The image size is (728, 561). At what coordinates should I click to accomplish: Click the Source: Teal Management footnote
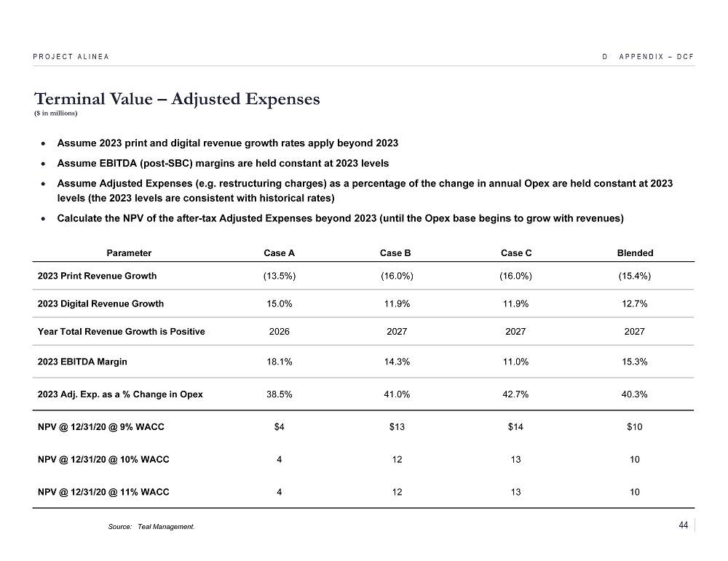point(151,527)
